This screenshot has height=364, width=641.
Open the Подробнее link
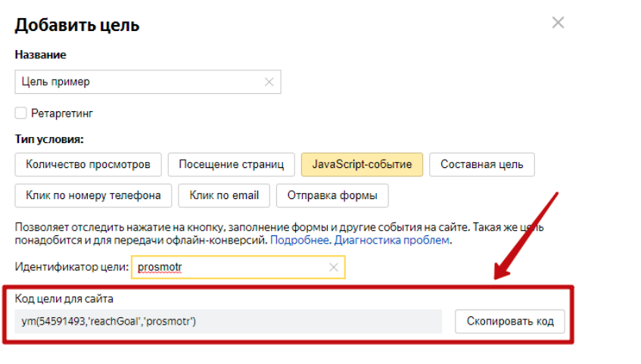point(299,240)
